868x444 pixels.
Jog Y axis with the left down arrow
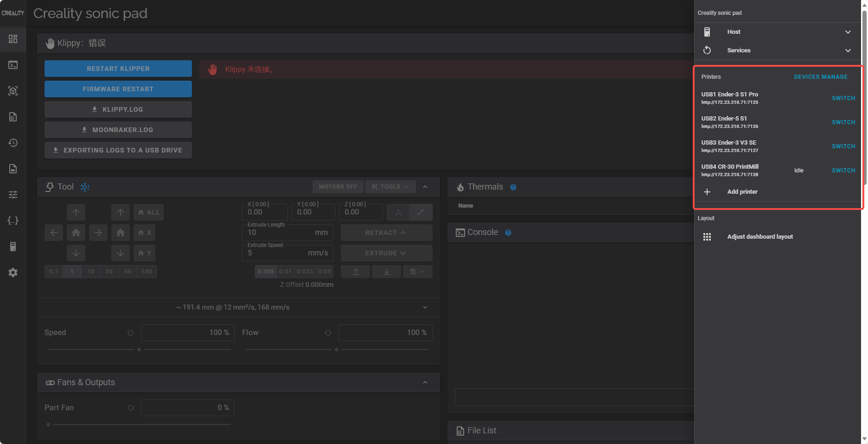(x=76, y=253)
